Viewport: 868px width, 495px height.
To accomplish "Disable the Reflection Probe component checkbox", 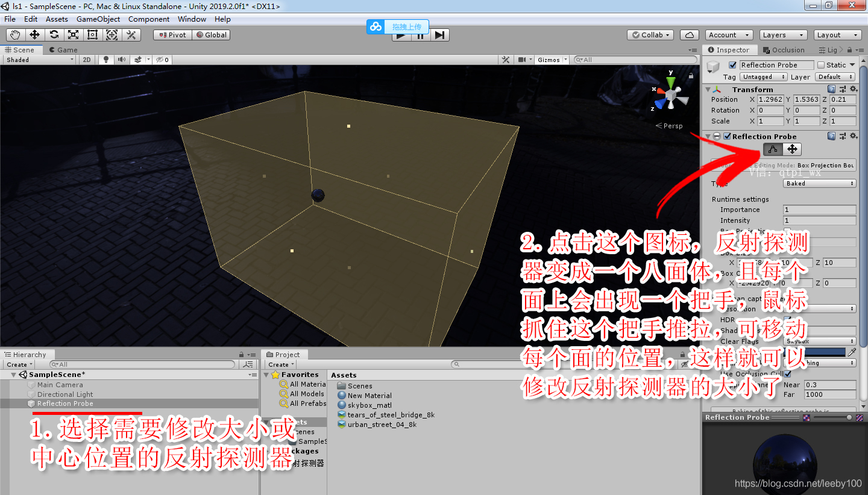I will (x=728, y=136).
